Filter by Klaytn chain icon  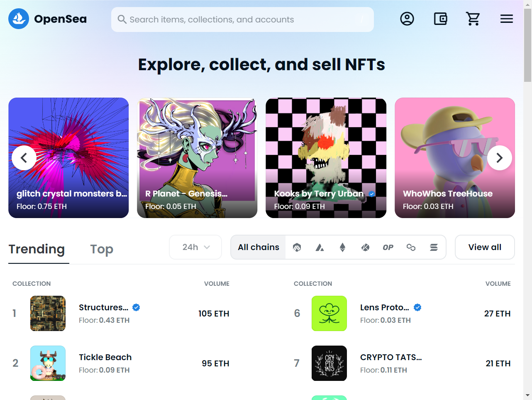click(x=365, y=248)
